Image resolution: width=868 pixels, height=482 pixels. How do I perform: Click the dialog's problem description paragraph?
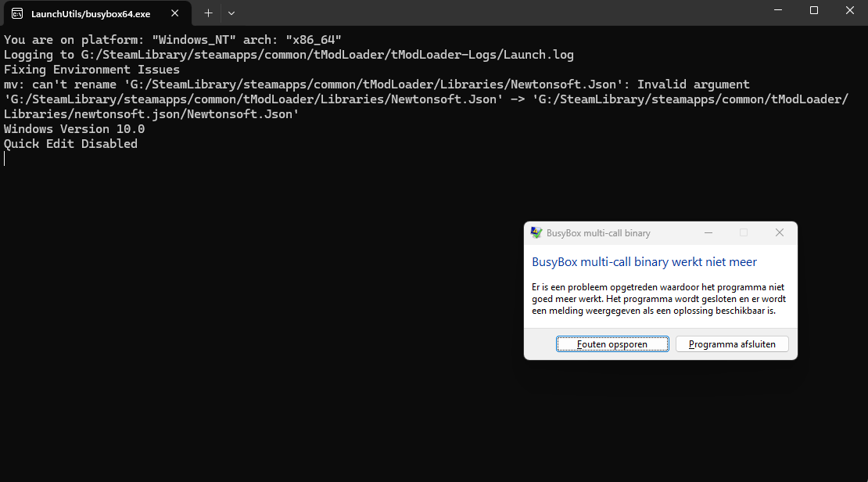point(658,299)
